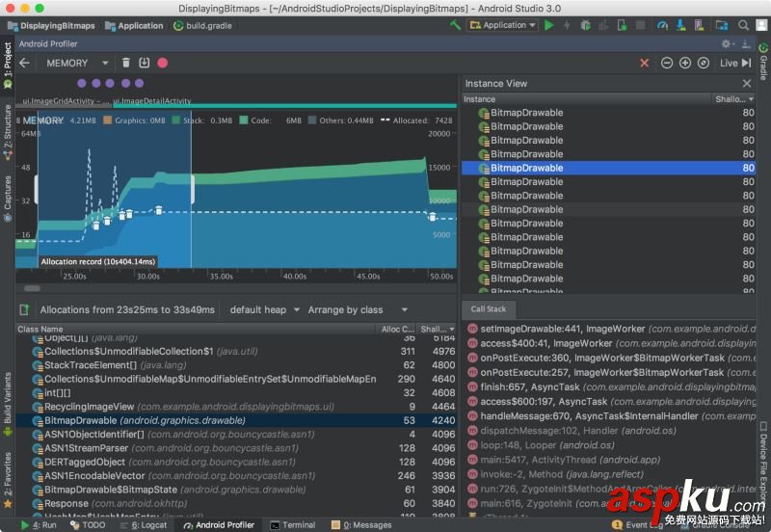
Task: Open default heap dropdown
Action: point(264,309)
